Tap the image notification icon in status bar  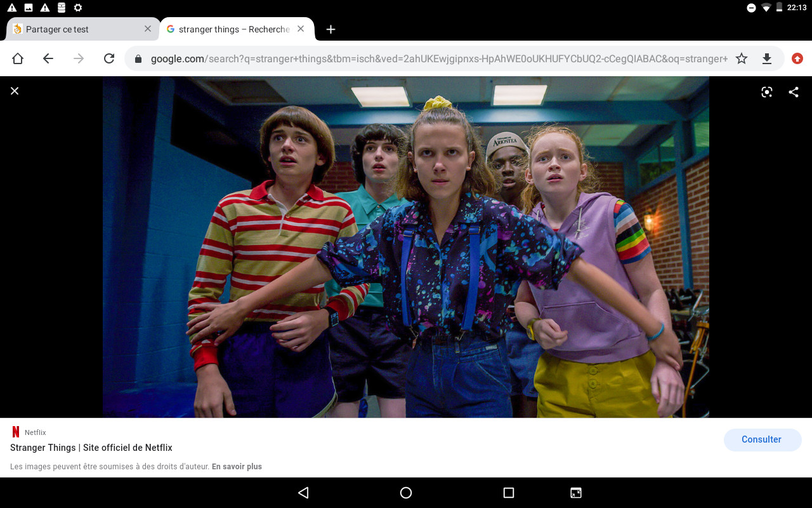click(x=29, y=8)
